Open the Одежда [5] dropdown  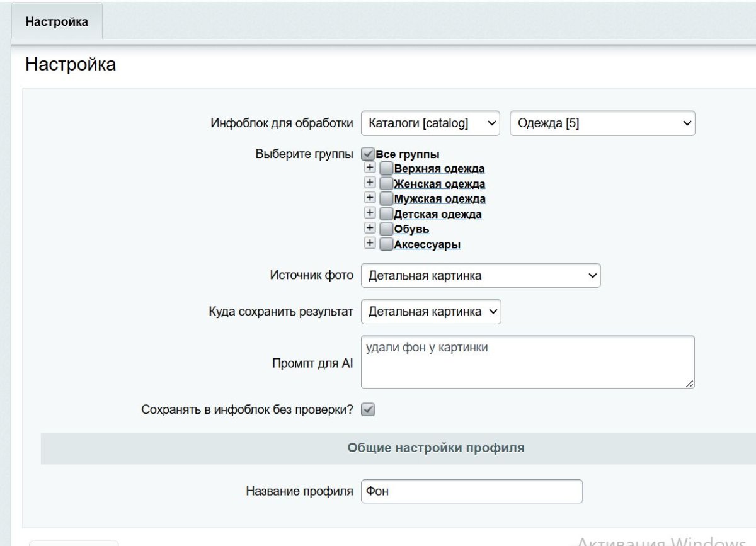(603, 123)
